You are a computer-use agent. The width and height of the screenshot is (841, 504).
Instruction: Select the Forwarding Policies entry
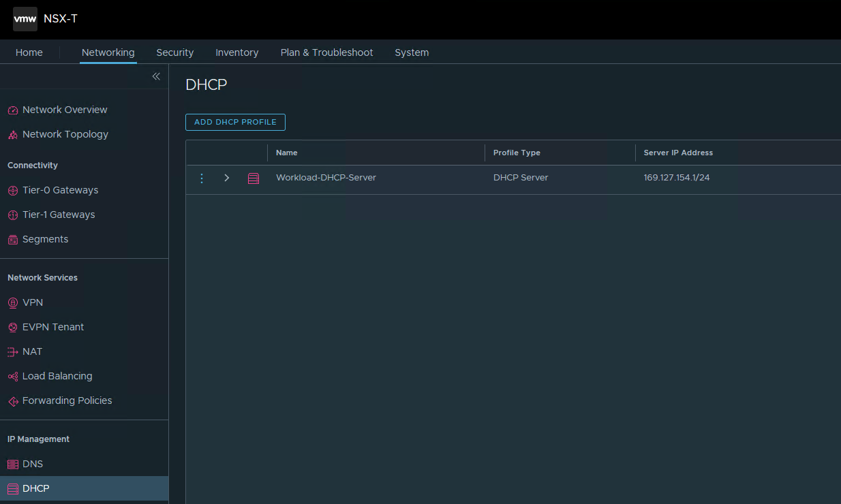[67, 400]
